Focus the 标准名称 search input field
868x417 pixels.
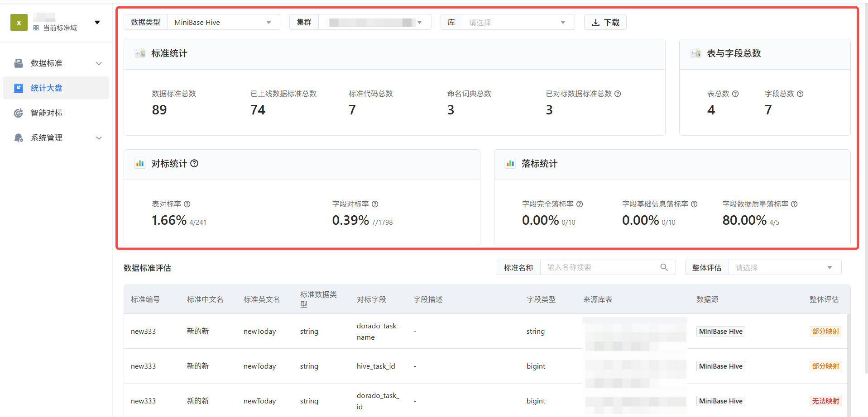600,267
